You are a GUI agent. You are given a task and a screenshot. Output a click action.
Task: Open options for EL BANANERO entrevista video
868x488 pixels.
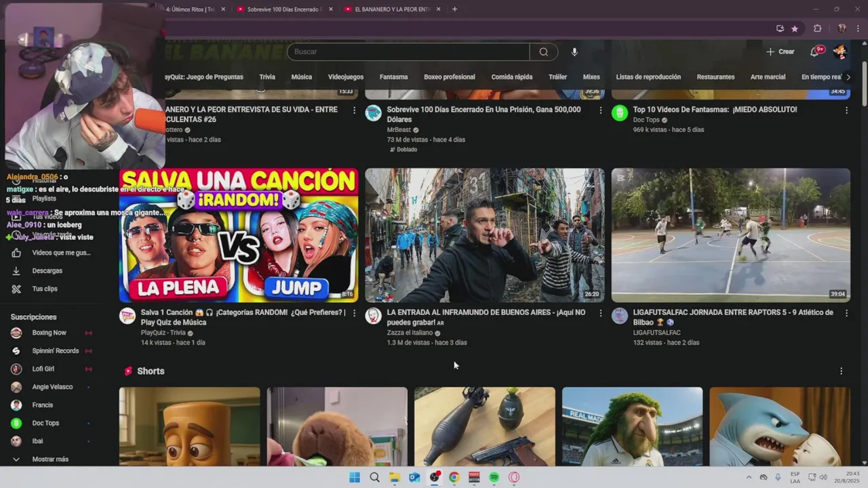(354, 110)
